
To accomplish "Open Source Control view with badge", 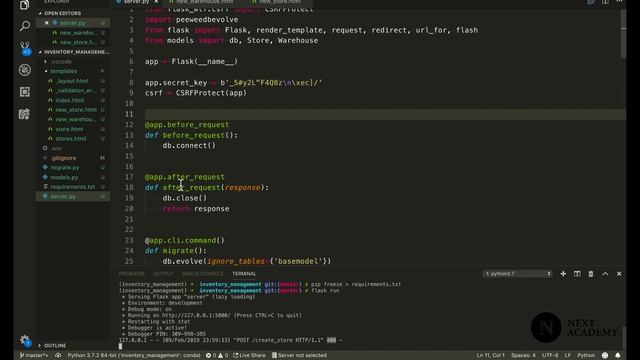I will [x=25, y=48].
